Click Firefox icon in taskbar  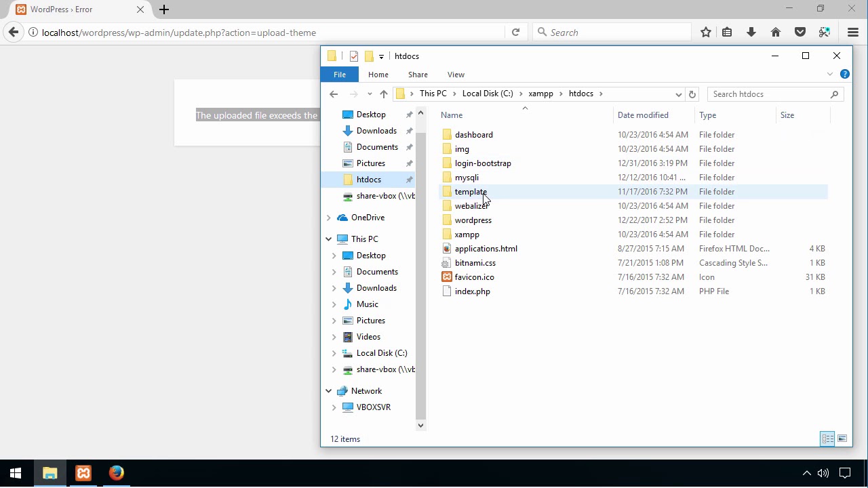pos(117,473)
